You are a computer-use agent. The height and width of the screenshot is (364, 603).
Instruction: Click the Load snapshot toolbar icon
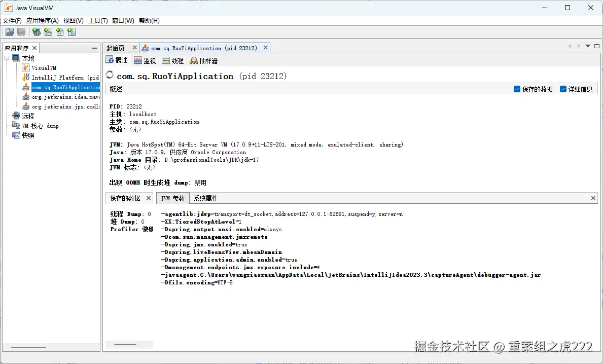coord(10,32)
